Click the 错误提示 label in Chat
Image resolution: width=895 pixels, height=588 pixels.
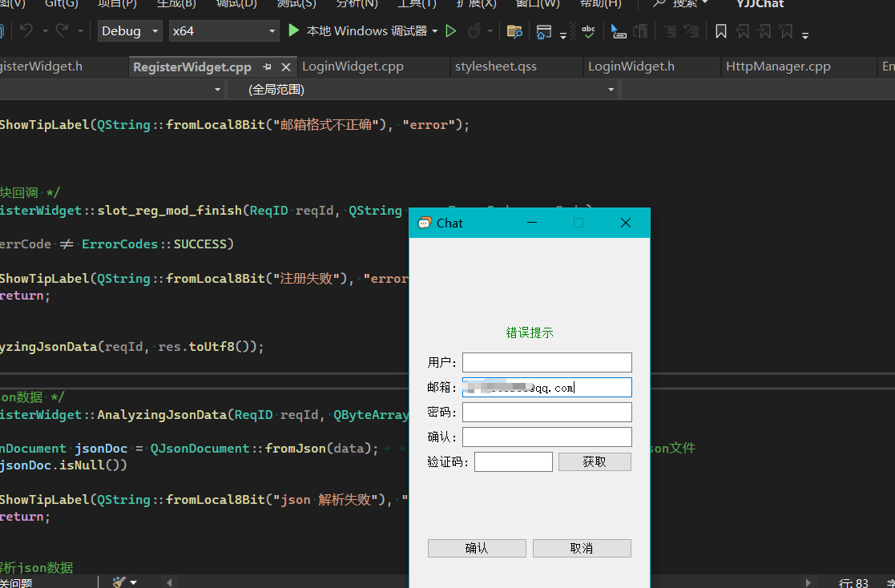point(530,332)
